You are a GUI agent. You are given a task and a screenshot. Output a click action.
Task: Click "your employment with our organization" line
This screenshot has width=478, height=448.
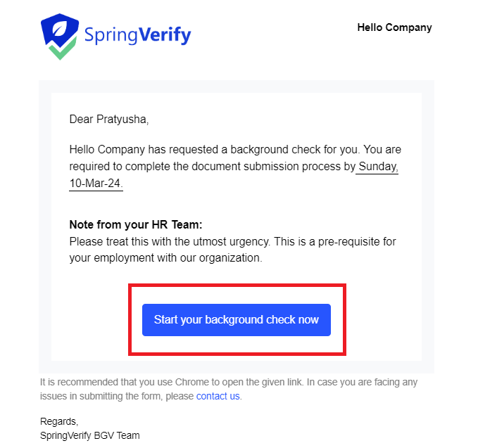click(165, 257)
